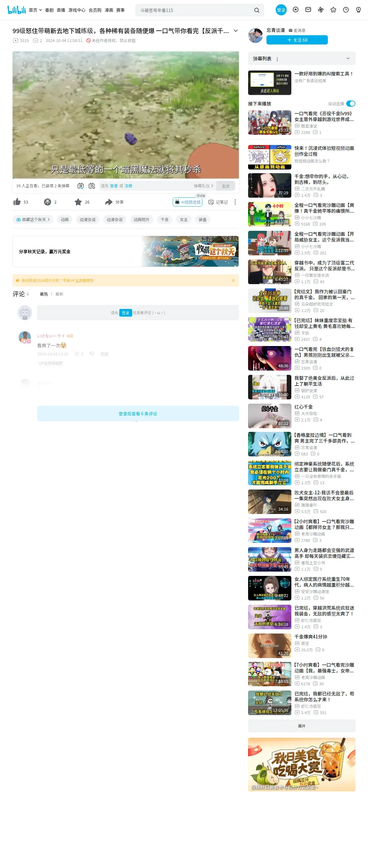The image size is (368, 868).
Task: Open the bilibili logo home link
Action: pyautogui.click(x=17, y=10)
